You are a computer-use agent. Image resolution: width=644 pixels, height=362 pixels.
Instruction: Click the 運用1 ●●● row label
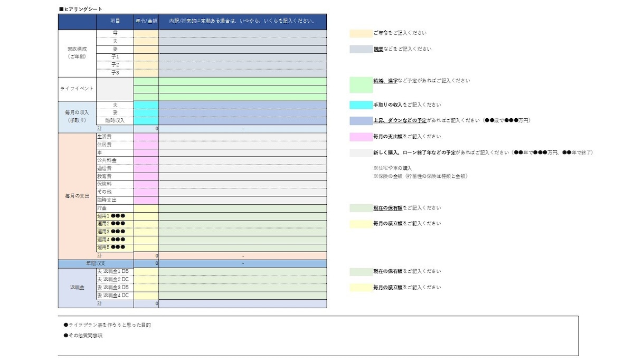tap(115, 216)
